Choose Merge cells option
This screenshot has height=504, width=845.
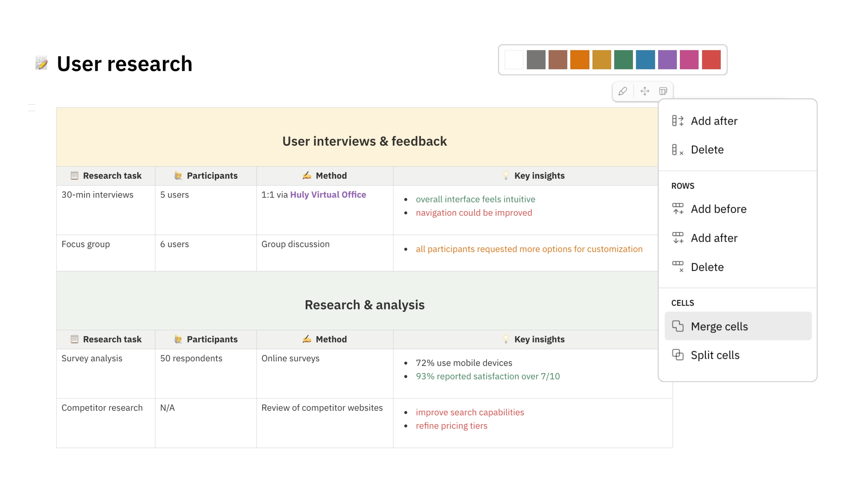pyautogui.click(x=719, y=326)
